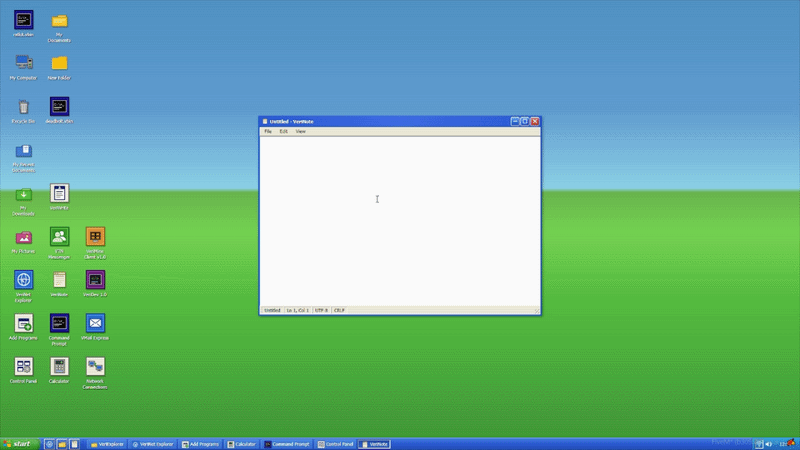Screen dimensions: 800x450
Task: Click the notepad quick launch icon in taskbar
Action: click(74, 444)
